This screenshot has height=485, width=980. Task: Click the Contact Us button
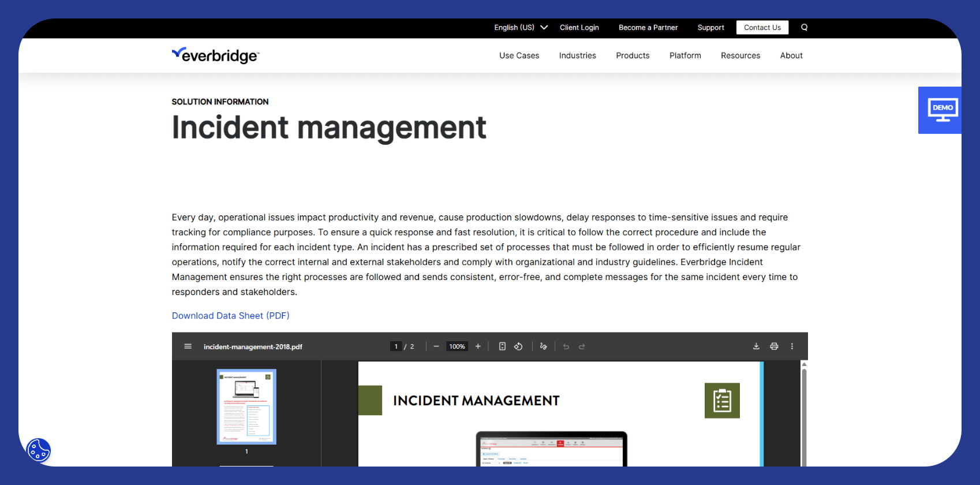click(762, 27)
